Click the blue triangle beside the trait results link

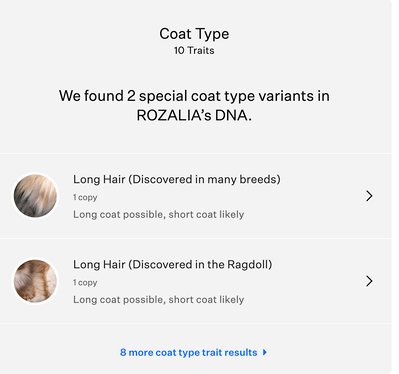[x=265, y=352]
